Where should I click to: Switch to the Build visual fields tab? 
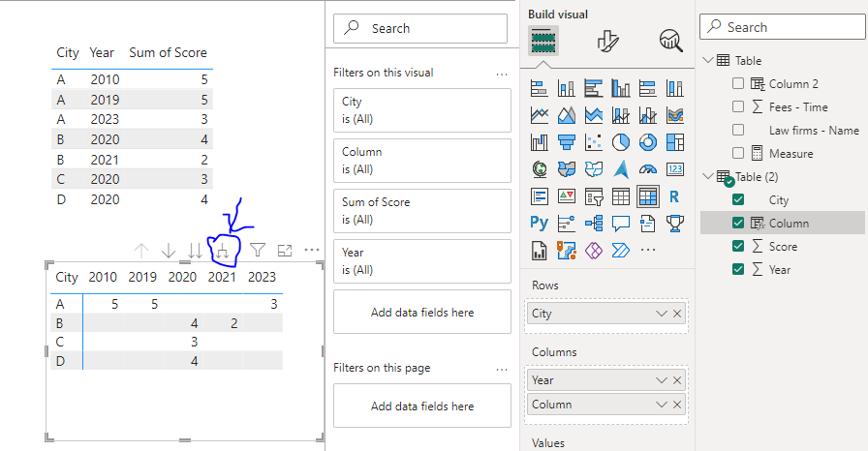[x=543, y=41]
